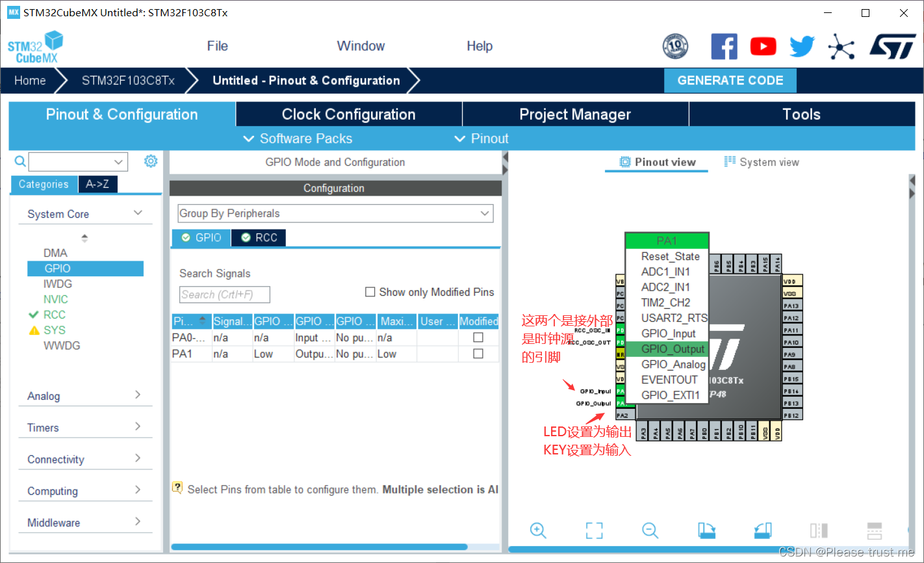Click the Pinout view chip icon
Image resolution: width=924 pixels, height=563 pixels.
(x=625, y=162)
